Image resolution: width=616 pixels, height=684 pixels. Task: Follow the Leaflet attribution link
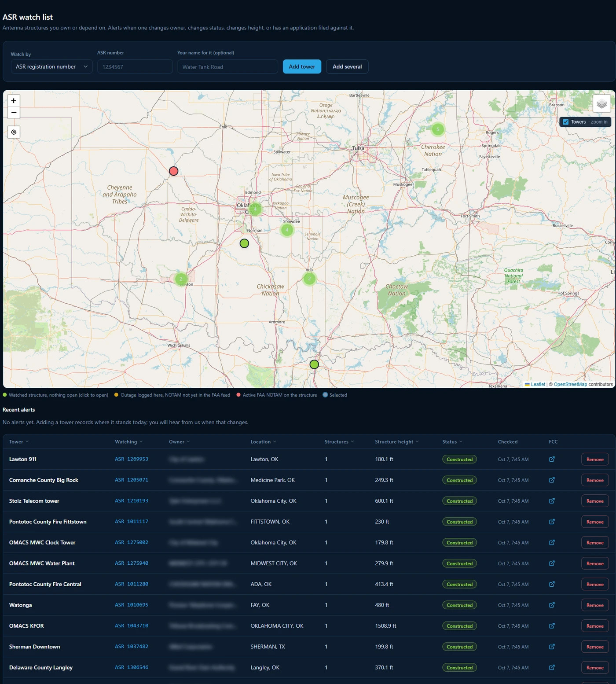[x=538, y=384]
